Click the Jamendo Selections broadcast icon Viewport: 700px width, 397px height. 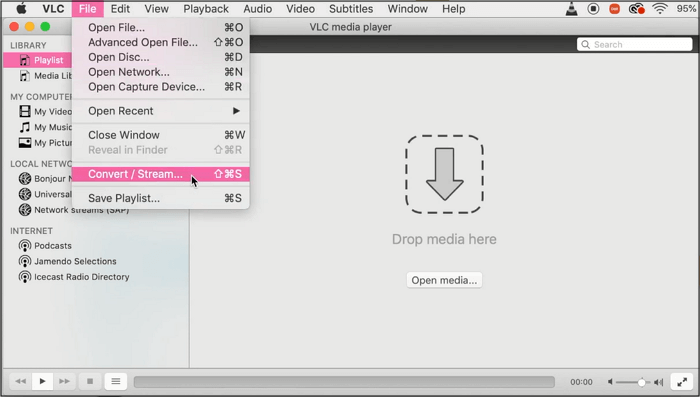coord(25,261)
